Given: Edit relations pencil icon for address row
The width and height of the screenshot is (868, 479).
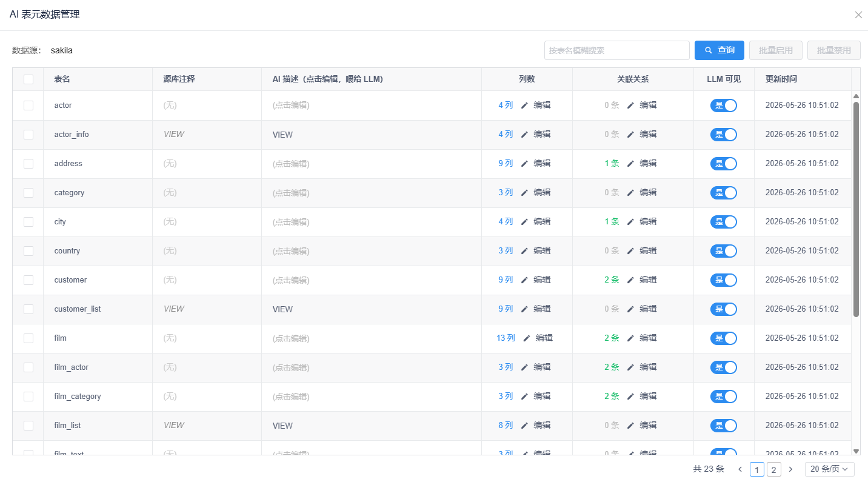Looking at the screenshot, I should coord(630,164).
